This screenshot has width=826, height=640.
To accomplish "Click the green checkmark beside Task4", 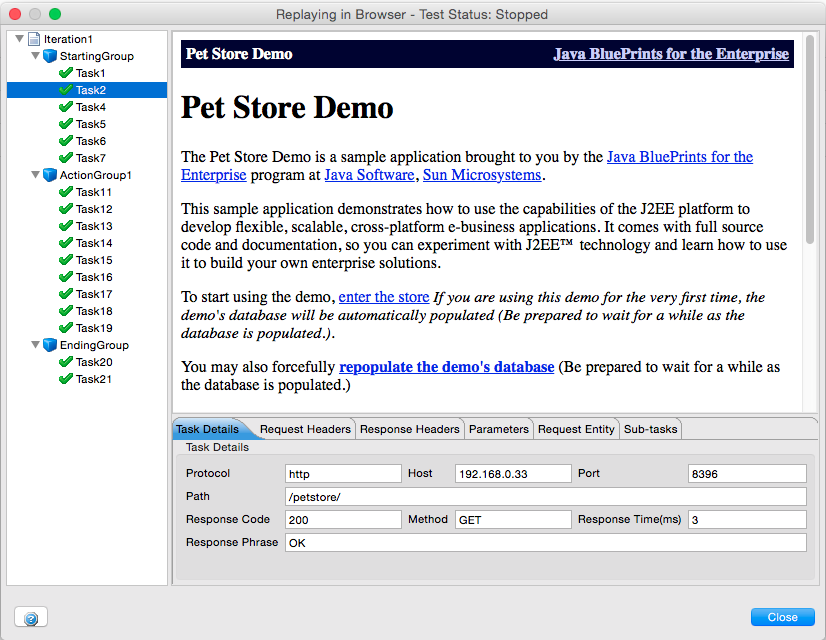I will pos(66,107).
